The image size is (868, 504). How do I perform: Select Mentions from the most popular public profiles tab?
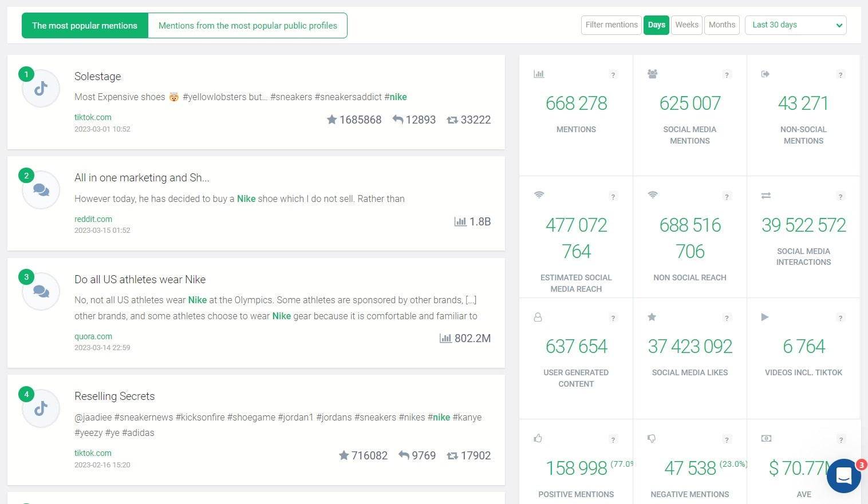pyautogui.click(x=247, y=26)
